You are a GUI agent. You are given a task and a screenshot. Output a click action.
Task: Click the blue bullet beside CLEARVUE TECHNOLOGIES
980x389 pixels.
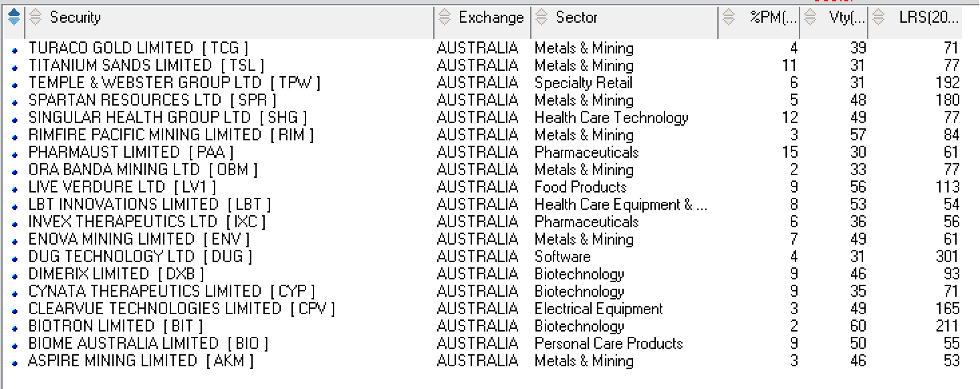15,311
